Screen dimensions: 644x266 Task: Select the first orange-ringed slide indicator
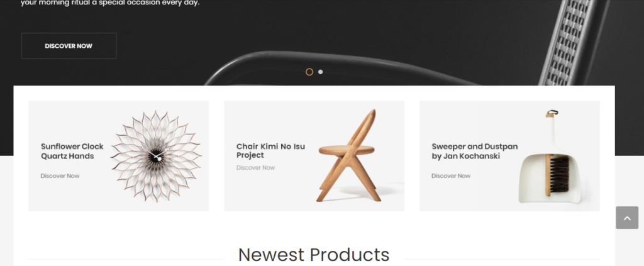(x=309, y=72)
